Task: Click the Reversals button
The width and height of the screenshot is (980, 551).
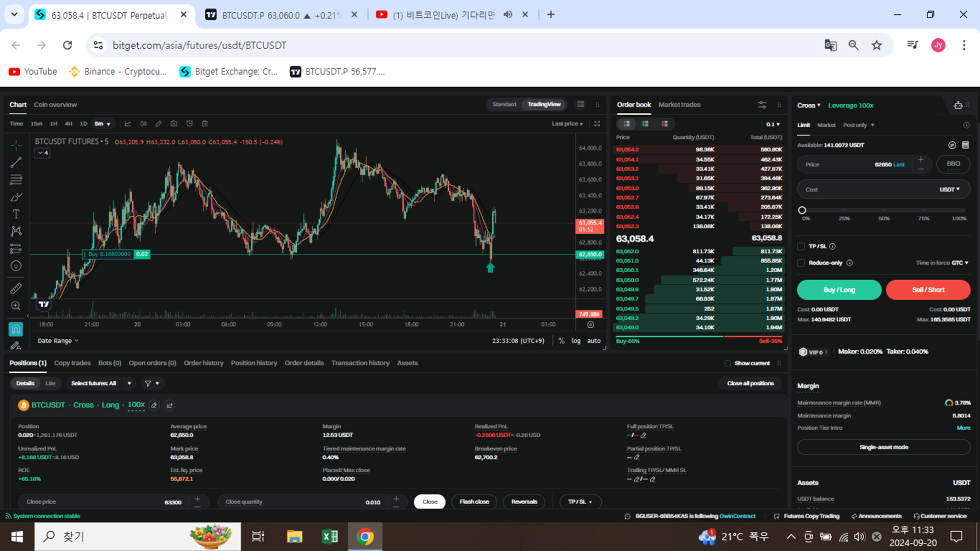Action: tap(524, 501)
